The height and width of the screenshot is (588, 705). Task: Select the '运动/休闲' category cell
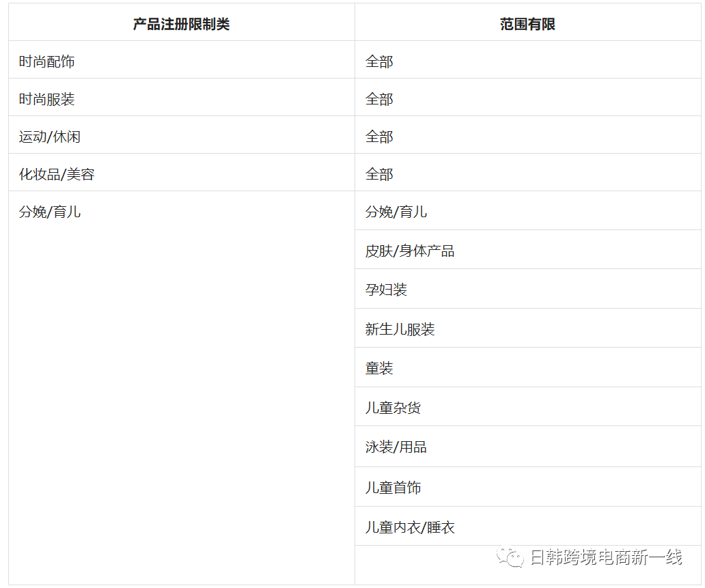(182, 135)
